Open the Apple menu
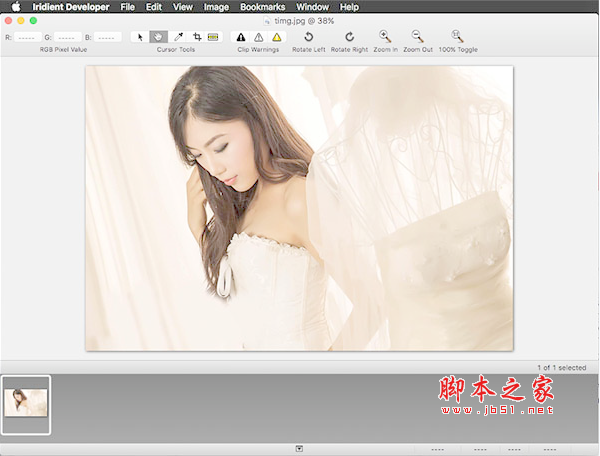 [x=16, y=7]
